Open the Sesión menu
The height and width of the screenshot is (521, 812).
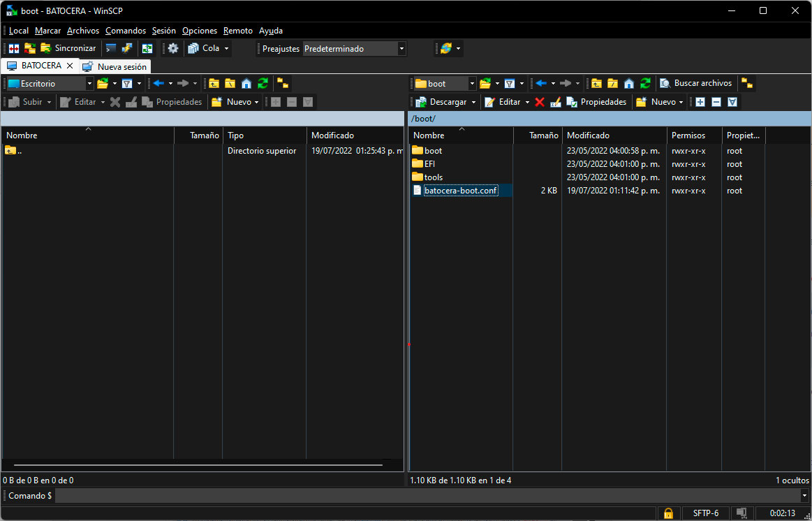click(163, 31)
